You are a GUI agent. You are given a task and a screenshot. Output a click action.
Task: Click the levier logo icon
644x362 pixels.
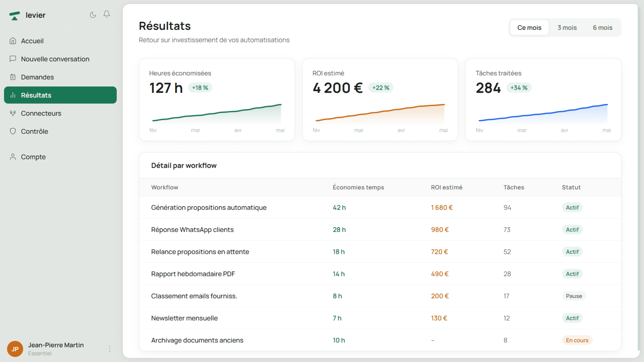[15, 16]
